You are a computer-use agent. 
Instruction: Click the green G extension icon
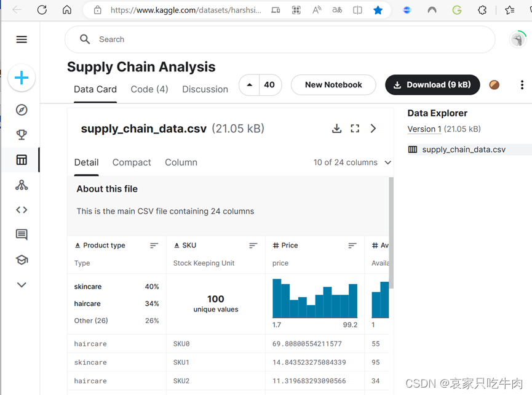[457, 10]
